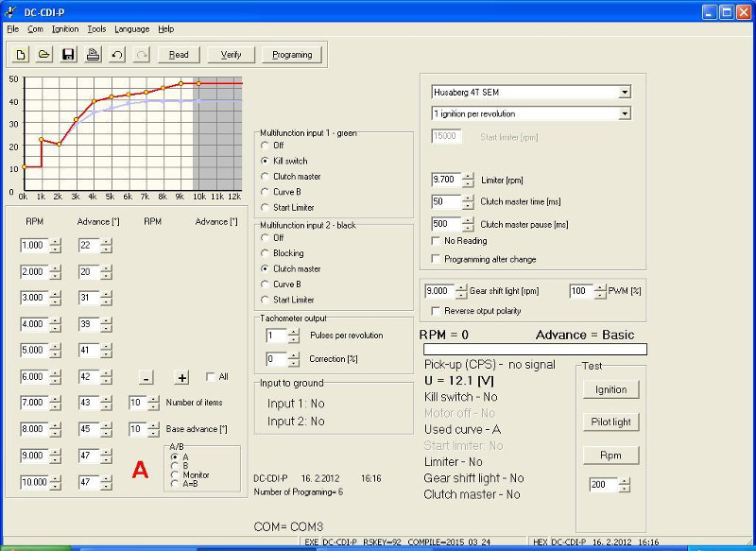
Task: Open the Language menu
Action: pyautogui.click(x=131, y=29)
